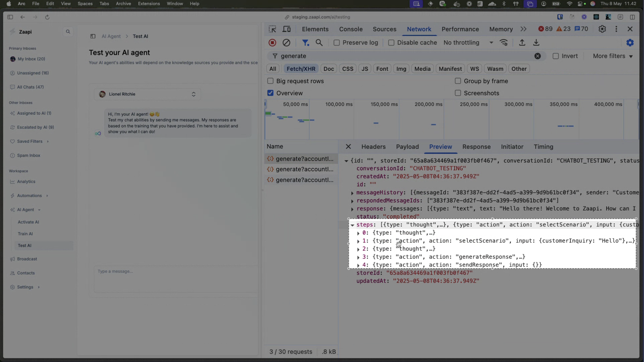The image size is (644, 362).
Task: Expand step 3 generateResponse
Action: [358, 257]
